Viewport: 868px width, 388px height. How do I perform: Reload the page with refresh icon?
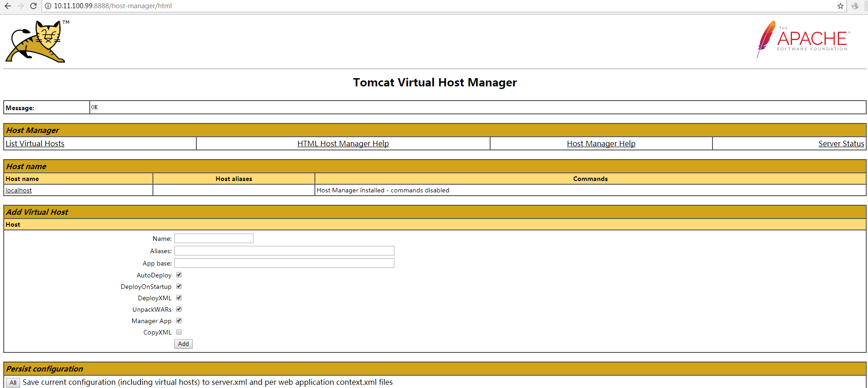[x=33, y=6]
